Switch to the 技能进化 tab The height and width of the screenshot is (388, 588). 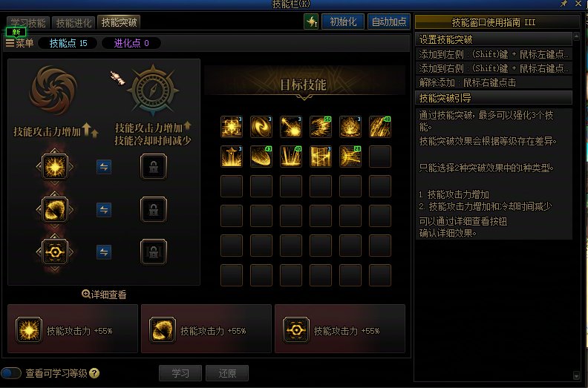[73, 23]
